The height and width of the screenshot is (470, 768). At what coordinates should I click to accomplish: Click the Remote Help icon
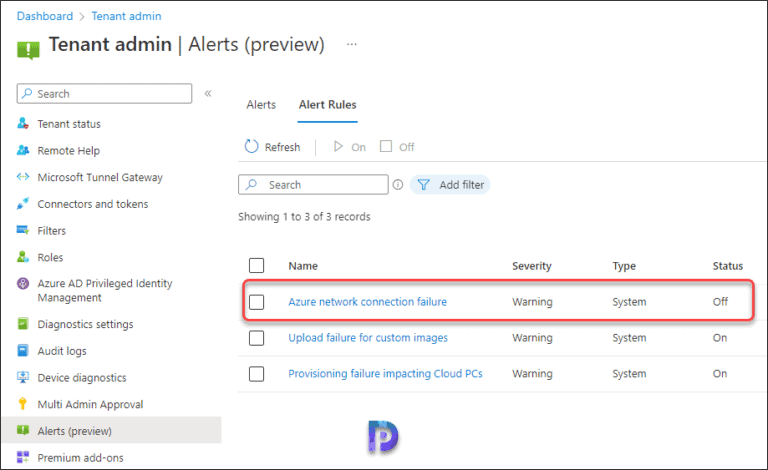[x=23, y=150]
